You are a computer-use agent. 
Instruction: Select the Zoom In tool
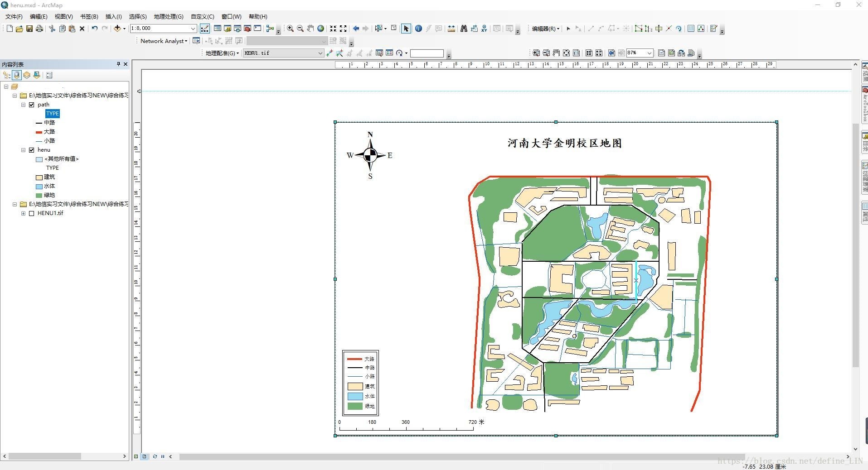click(x=290, y=28)
